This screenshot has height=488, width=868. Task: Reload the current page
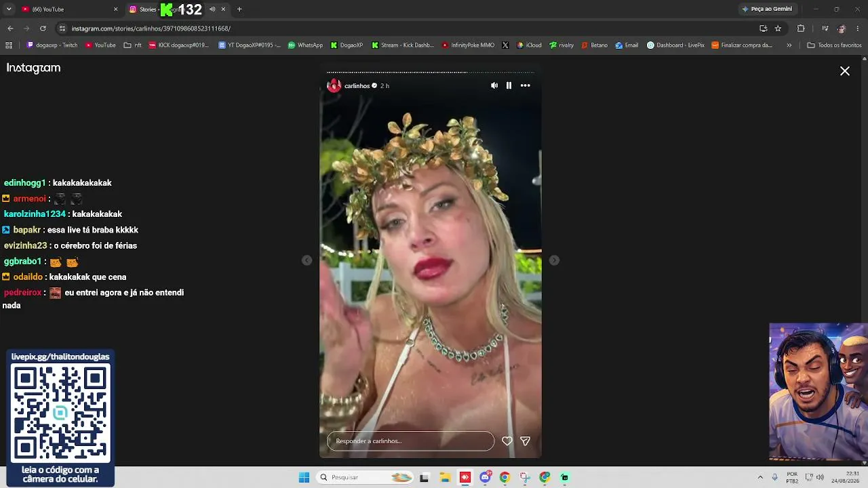(43, 28)
